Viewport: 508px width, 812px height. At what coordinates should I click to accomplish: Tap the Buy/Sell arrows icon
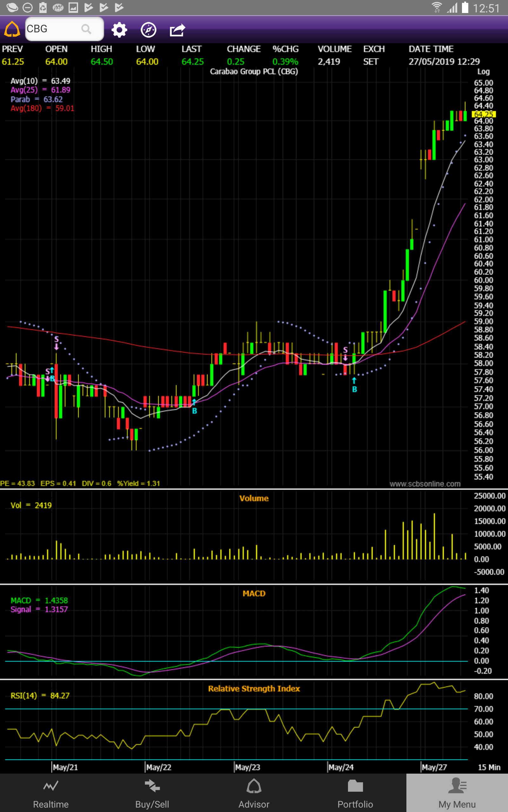click(x=152, y=786)
